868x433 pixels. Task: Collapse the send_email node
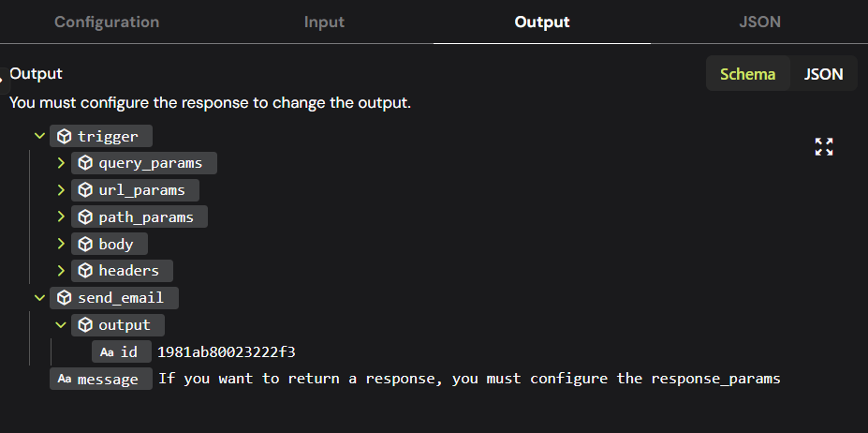[x=39, y=298]
